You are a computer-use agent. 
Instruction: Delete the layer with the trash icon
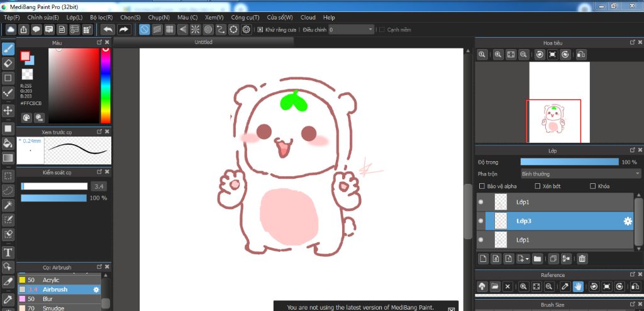click(582, 259)
